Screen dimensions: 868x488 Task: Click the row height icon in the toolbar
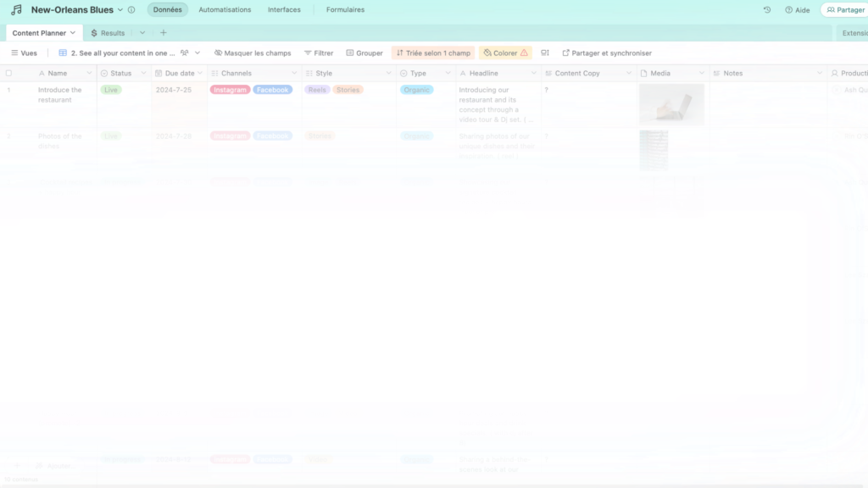545,53
